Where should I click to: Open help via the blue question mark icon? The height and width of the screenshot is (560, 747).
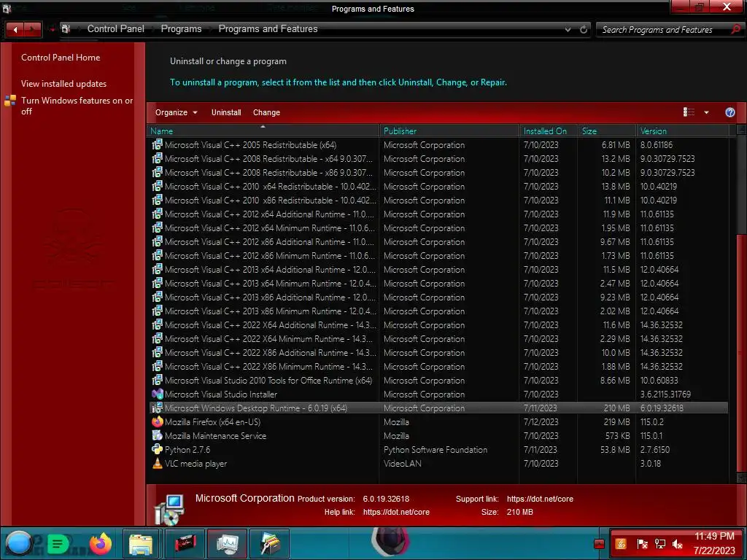pos(729,112)
